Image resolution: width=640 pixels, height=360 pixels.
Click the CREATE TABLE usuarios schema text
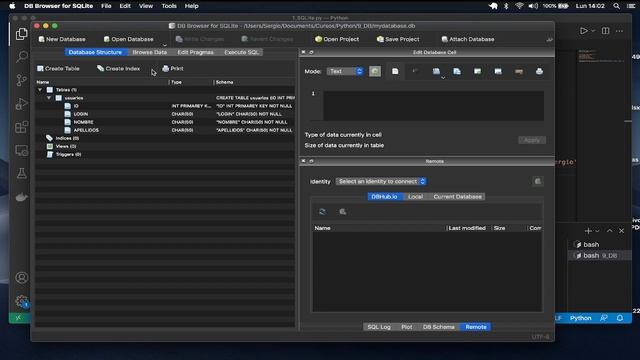click(255, 98)
